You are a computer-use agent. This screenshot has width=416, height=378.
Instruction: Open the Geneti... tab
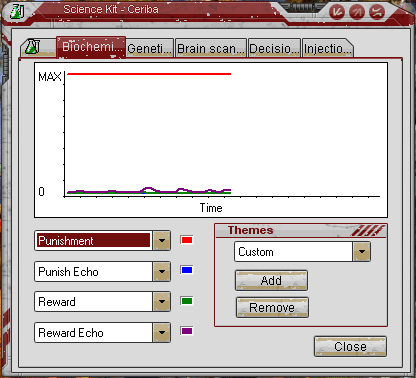(x=150, y=48)
